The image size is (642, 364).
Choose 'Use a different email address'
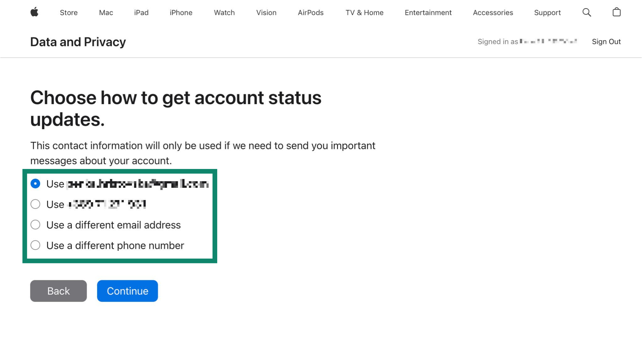pos(35,225)
